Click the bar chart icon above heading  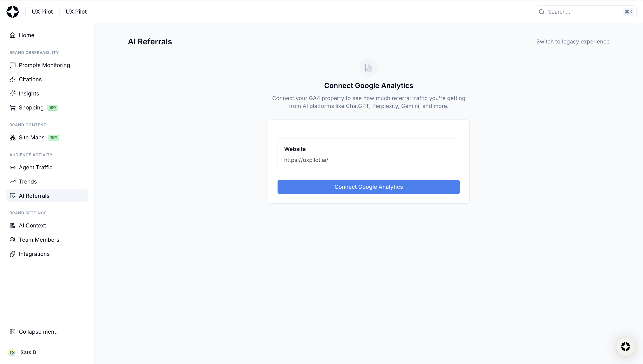click(x=368, y=68)
